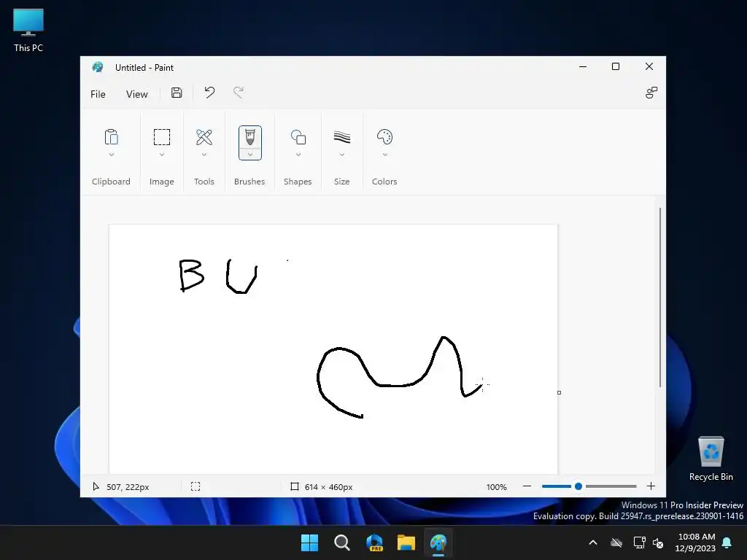
Task: Click the 100% zoom level text
Action: coord(496,486)
